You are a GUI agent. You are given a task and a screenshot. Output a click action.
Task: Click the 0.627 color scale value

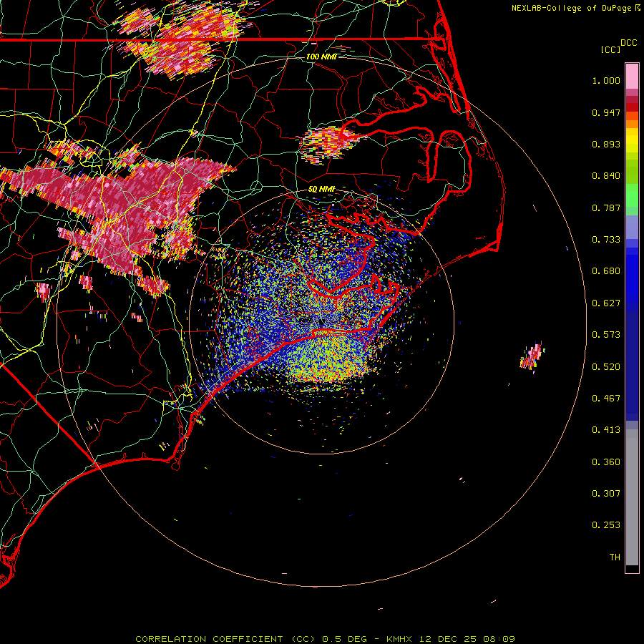point(606,303)
